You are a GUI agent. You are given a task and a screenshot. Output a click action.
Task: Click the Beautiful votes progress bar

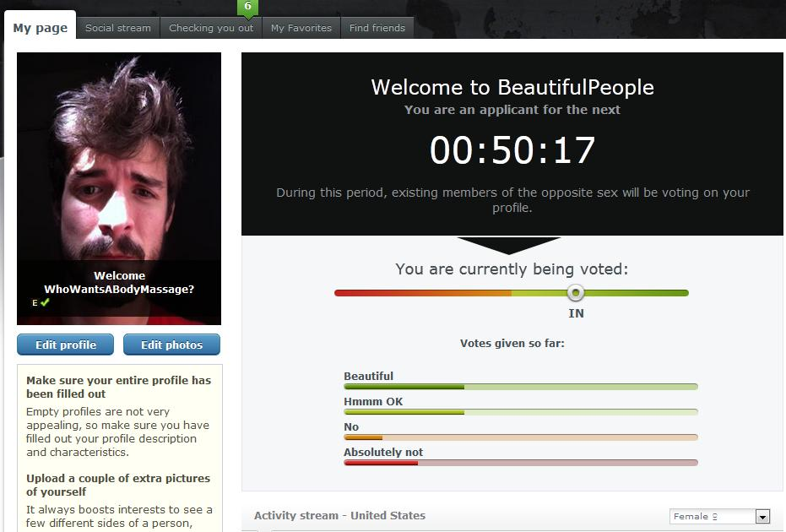click(x=521, y=387)
